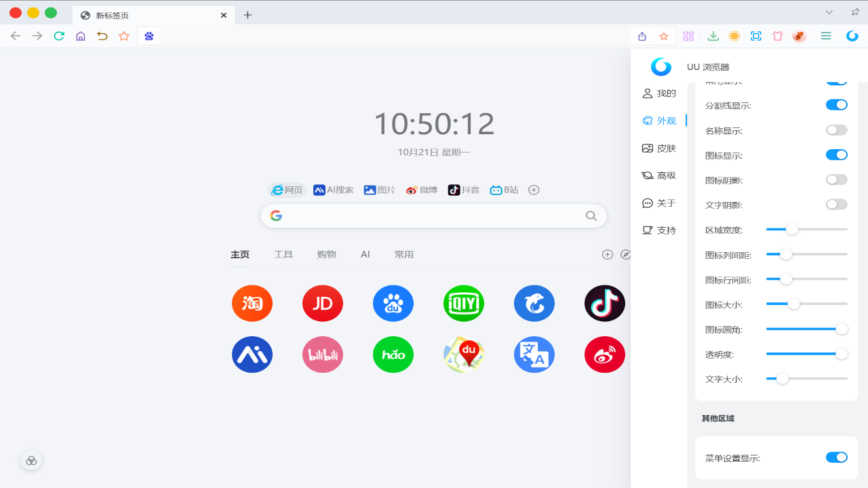The height and width of the screenshot is (488, 868).
Task: Switch to the 购物 shortcut tab
Action: click(326, 254)
